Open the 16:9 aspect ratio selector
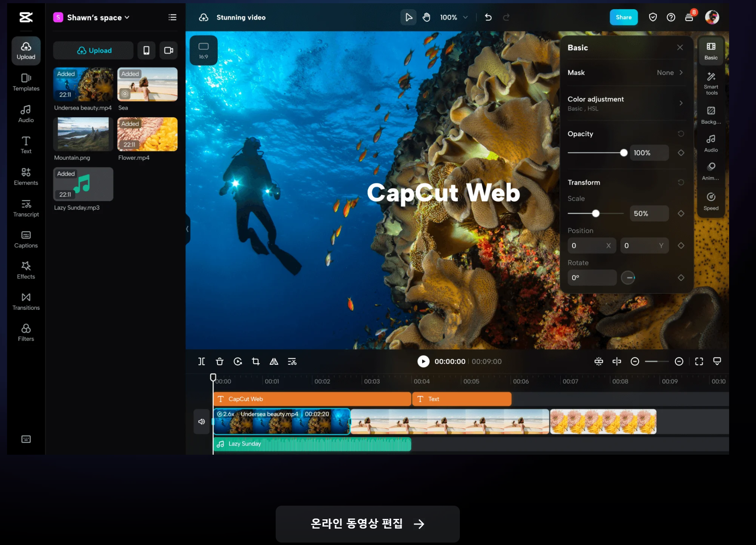Screen dimensions: 756x545 [x=203, y=50]
